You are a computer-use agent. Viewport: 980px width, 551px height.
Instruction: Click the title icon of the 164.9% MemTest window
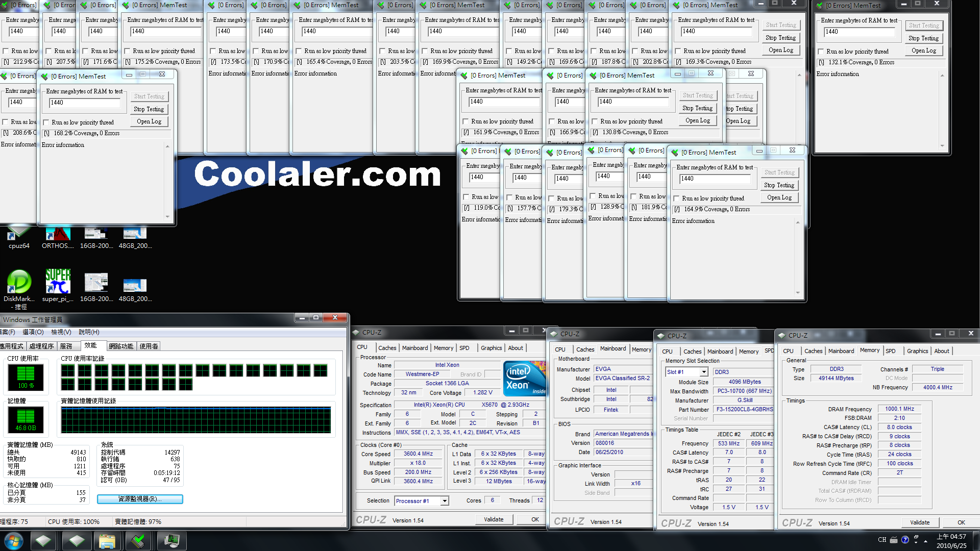[x=675, y=153]
